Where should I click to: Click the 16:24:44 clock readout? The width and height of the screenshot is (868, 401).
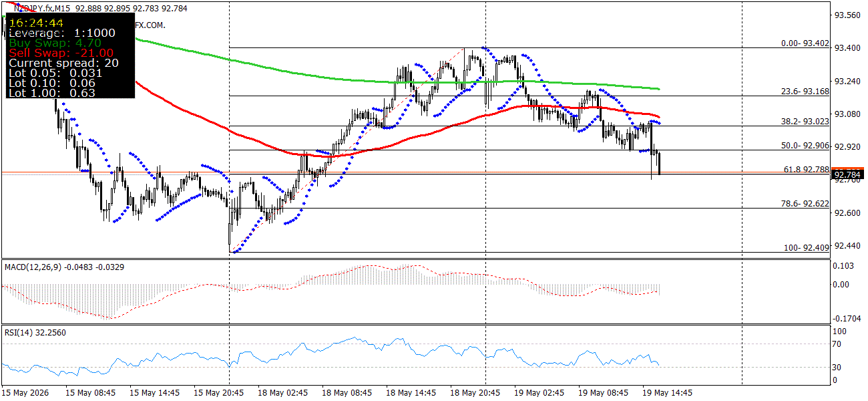pos(36,23)
